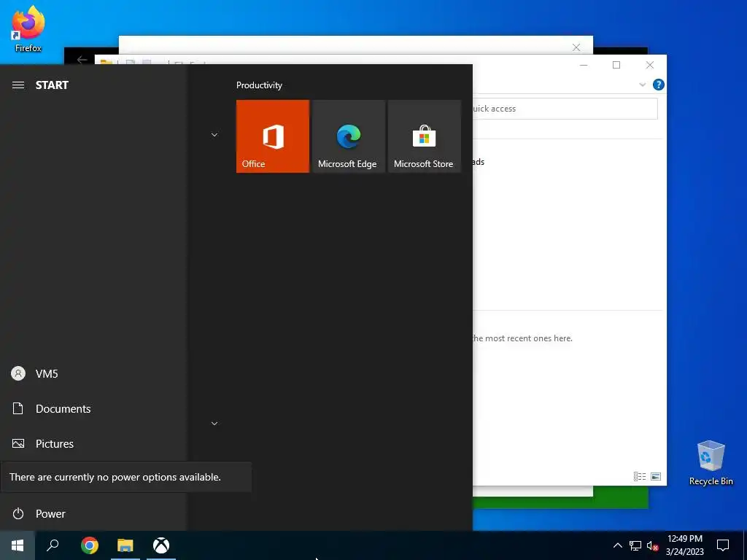Open the Firefox desktop shortcut
This screenshot has height=560, width=747.
(28, 28)
